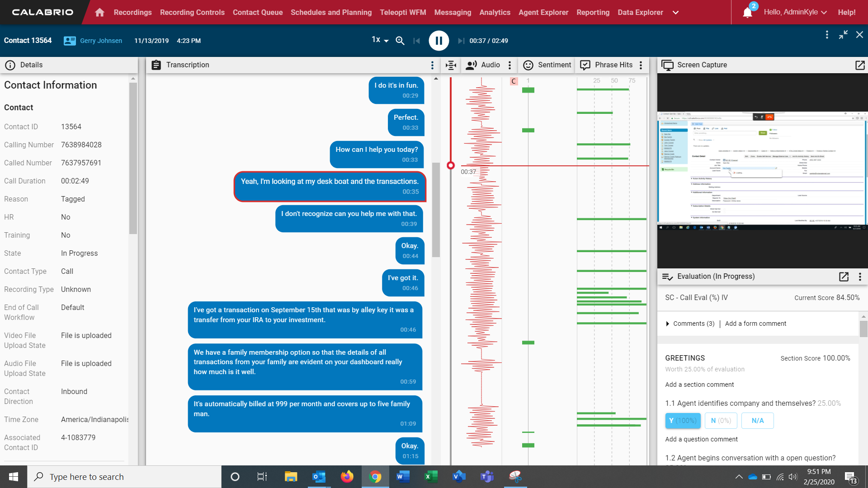
Task: Skip to previous track button
Action: (416, 41)
